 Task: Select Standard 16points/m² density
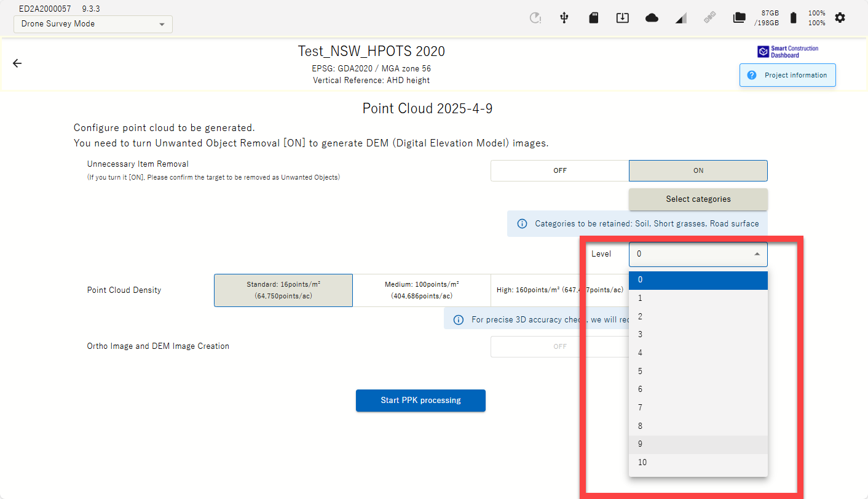[x=283, y=290]
